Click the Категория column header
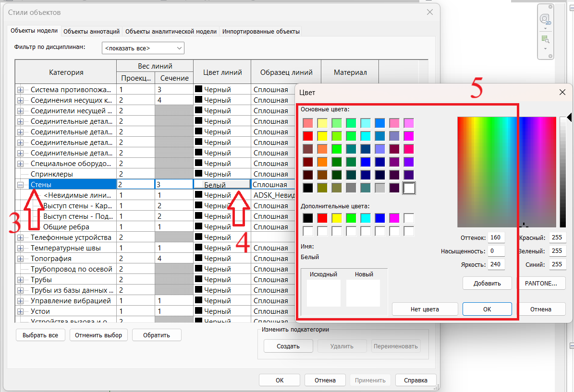574x392 pixels. pos(66,72)
